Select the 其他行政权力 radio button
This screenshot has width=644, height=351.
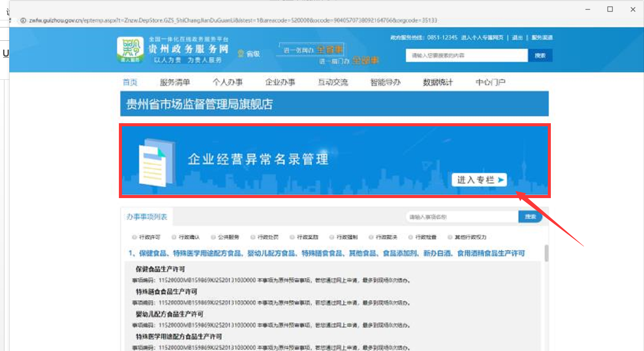[450, 237]
